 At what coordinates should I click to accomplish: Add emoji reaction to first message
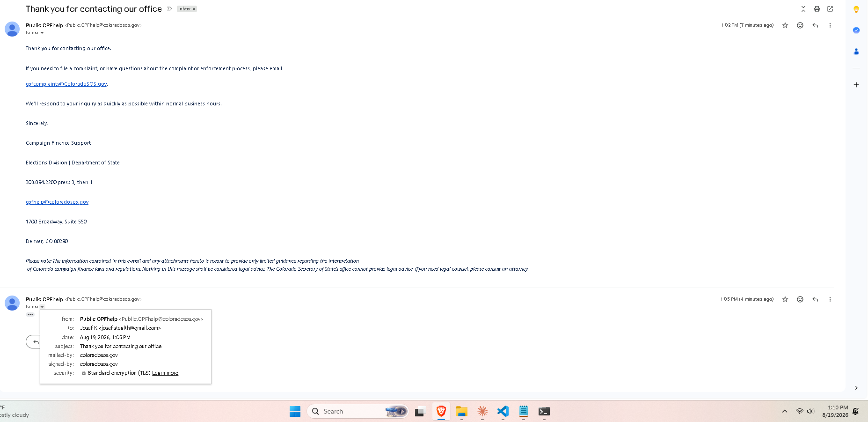(800, 25)
